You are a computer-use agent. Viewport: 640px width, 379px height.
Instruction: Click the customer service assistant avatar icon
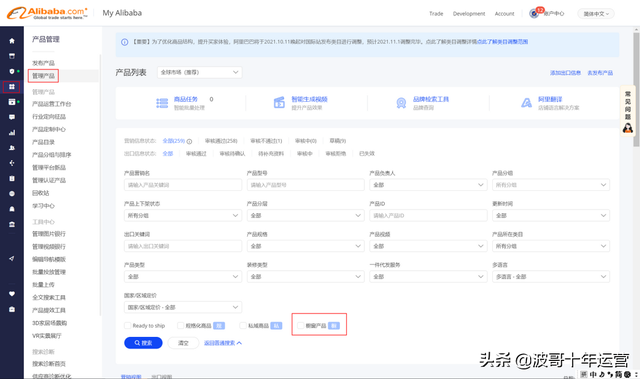(628, 128)
